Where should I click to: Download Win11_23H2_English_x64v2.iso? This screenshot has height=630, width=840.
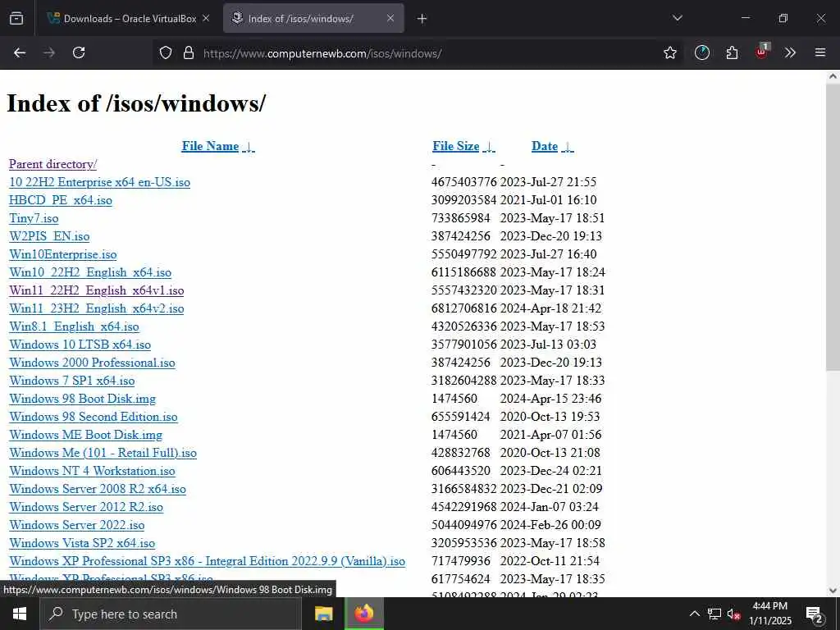coord(97,308)
